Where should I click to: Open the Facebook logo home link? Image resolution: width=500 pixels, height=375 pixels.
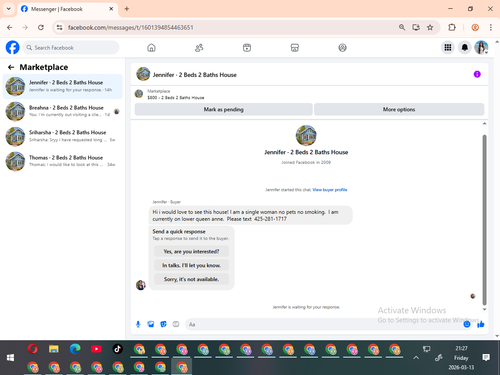pyautogui.click(x=13, y=48)
